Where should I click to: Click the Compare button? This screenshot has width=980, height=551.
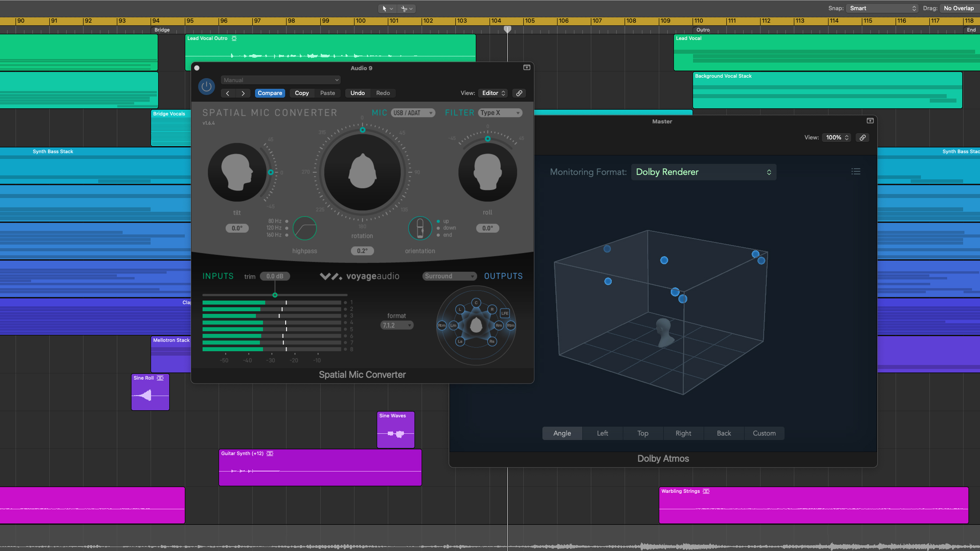(270, 93)
